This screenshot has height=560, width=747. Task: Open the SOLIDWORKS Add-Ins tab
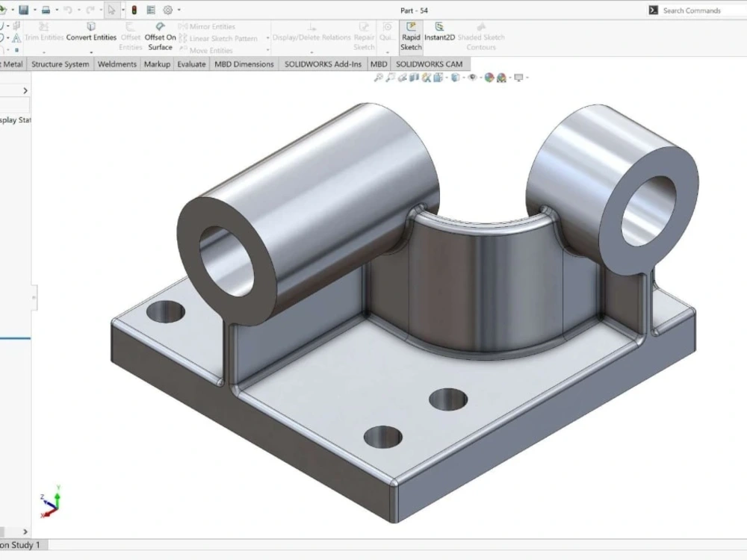323,63
